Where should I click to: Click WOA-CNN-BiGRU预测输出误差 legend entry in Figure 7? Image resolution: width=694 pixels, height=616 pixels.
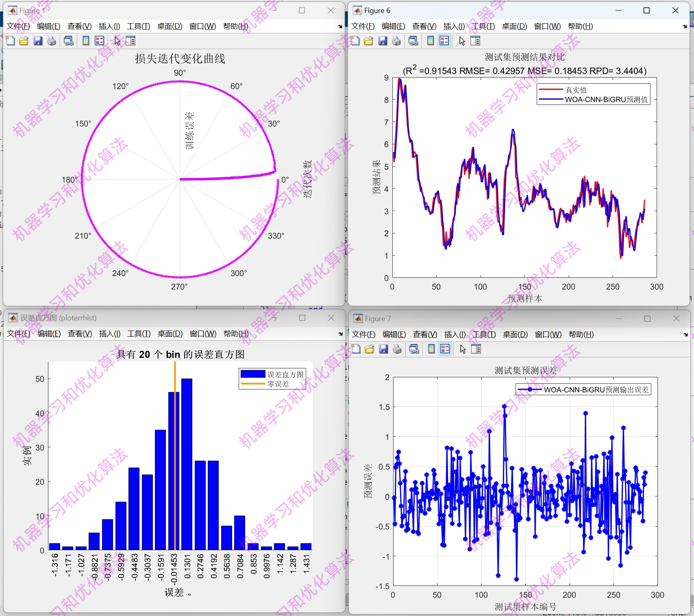596,390
